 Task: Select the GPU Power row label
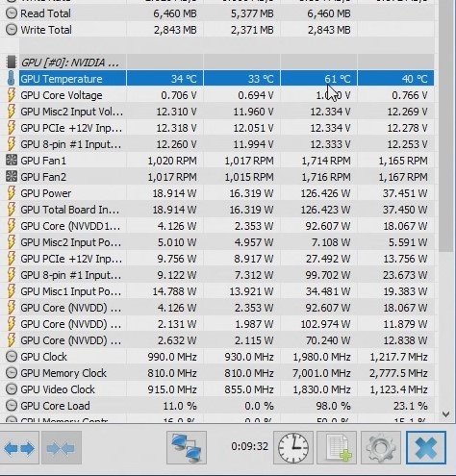tap(46, 193)
